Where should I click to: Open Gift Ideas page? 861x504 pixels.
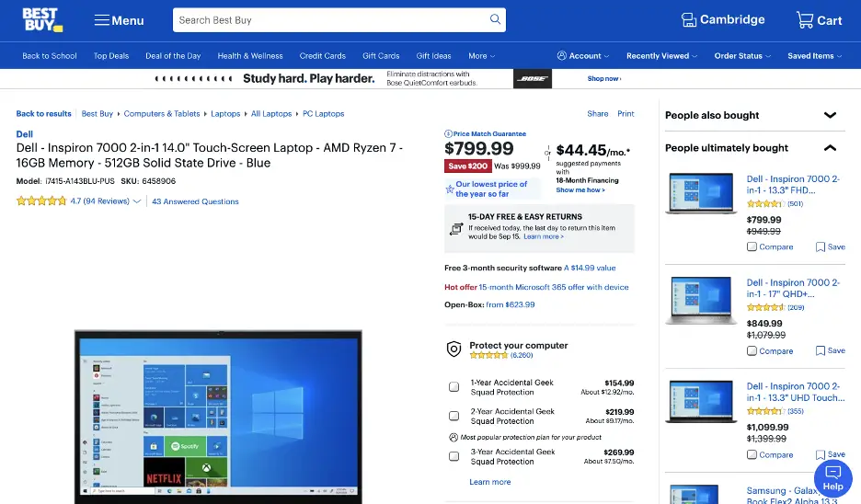[x=433, y=56]
